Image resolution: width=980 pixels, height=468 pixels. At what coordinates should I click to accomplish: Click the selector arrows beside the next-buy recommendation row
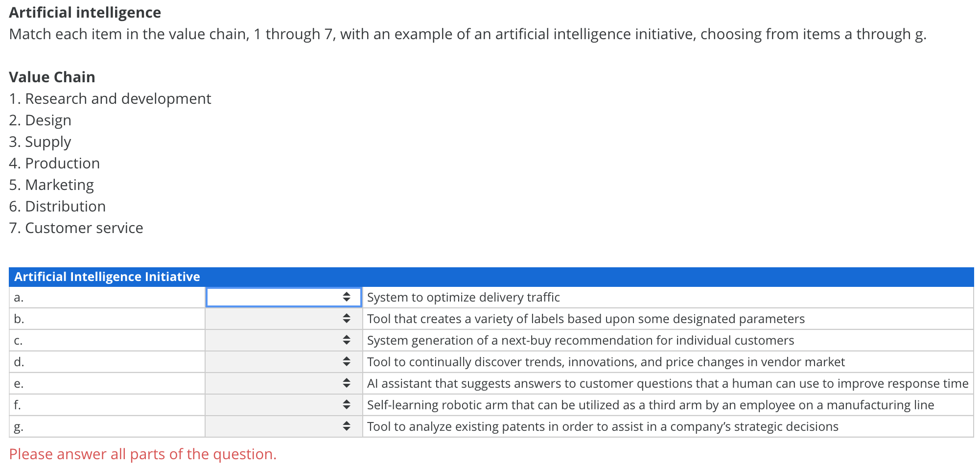[x=347, y=340]
